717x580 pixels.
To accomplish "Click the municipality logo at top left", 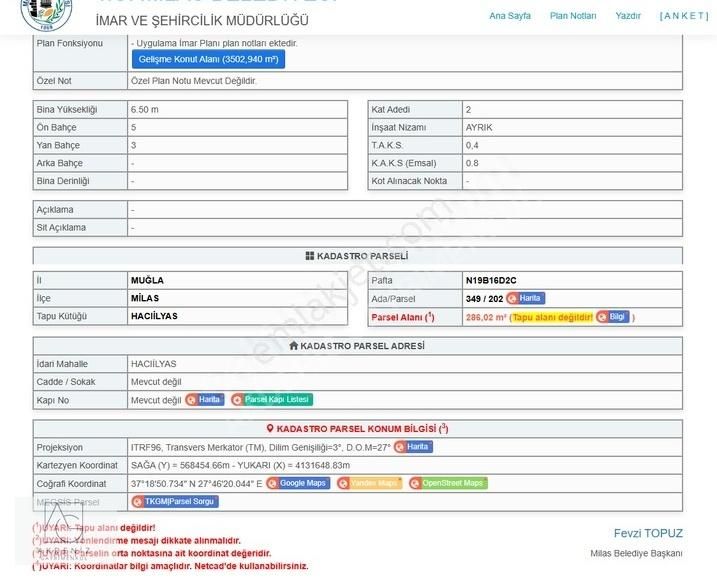I will 46,12.
